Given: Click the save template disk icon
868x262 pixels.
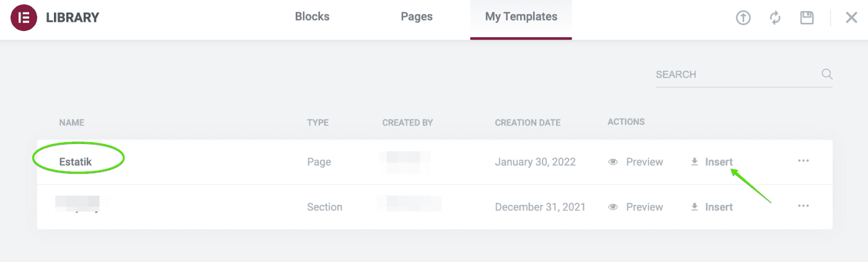Looking at the screenshot, I should click(807, 17).
